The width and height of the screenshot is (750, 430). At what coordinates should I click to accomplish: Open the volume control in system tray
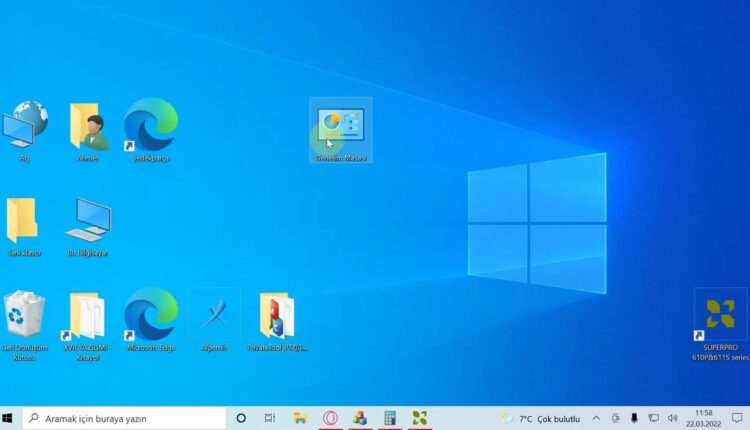(x=672, y=418)
